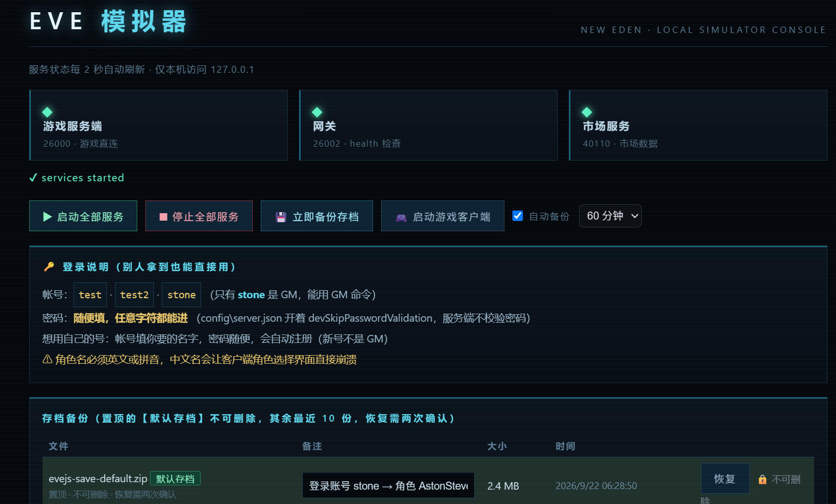Click the lock icon beside 不可删除
The height and width of the screenshot is (504, 836).
(x=763, y=480)
